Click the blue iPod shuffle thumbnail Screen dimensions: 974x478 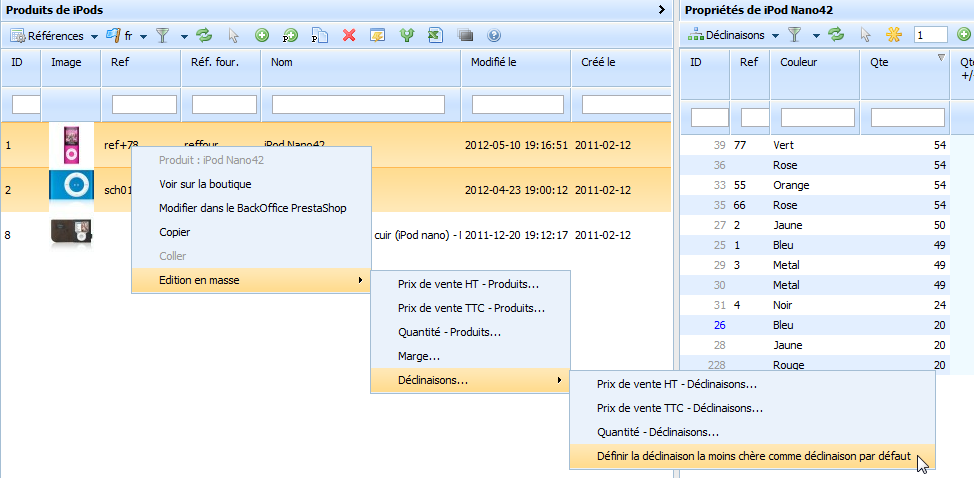click(71, 186)
